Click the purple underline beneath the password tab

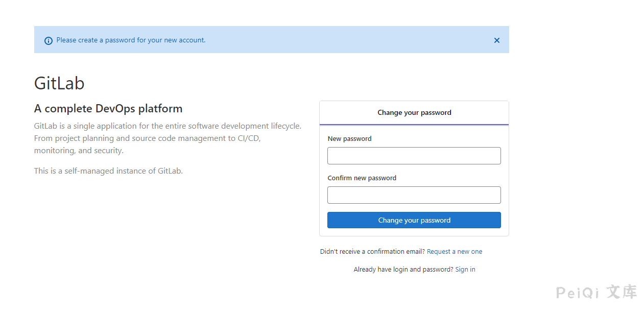tap(414, 125)
